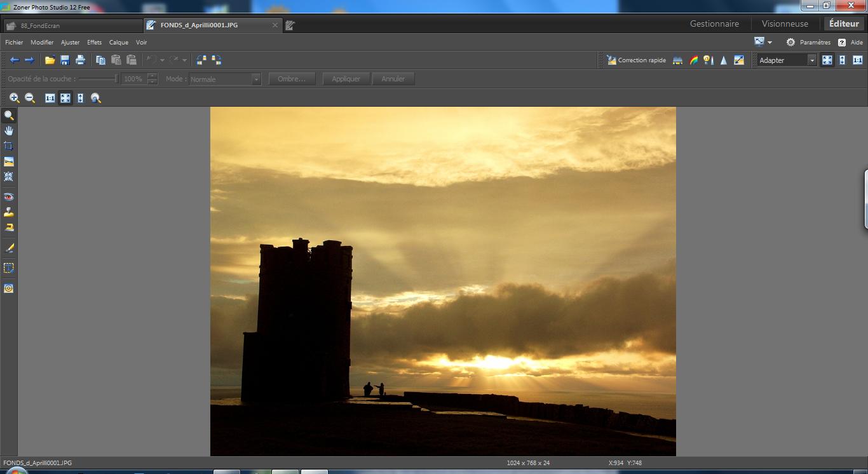This screenshot has width=868, height=474.
Task: Switch to the Gestionnaire tab
Action: click(x=714, y=24)
